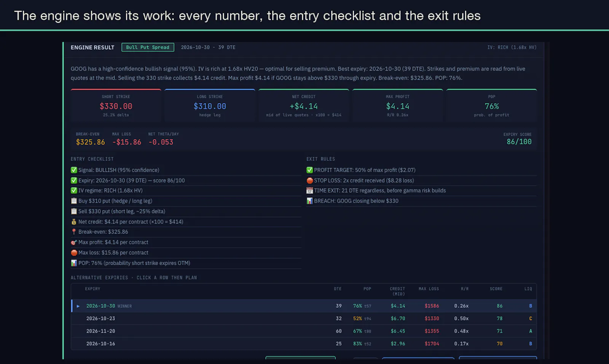This screenshot has width=609, height=364.
Task: Click the MAX PROFIT $4.14 card
Action: pos(398,105)
